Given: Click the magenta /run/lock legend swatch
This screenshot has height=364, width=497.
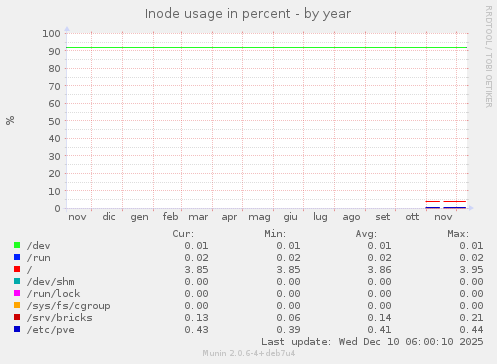Looking at the screenshot, I should [17, 293].
